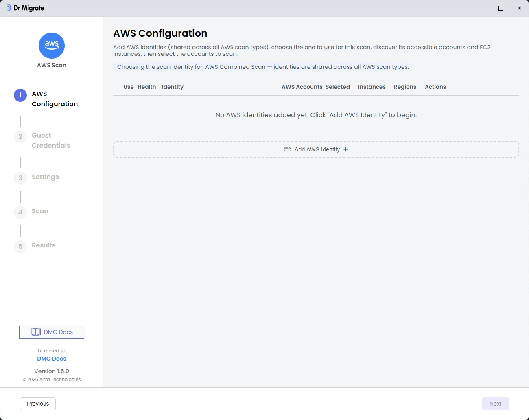
Task: Click the 'Choosing the scan identity' info banner
Action: tap(263, 67)
